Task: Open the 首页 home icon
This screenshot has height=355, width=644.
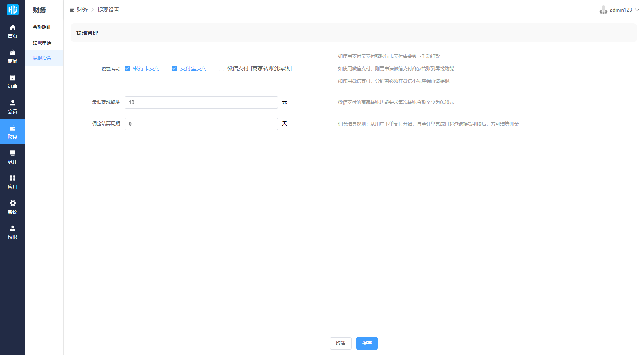Action: point(12,28)
